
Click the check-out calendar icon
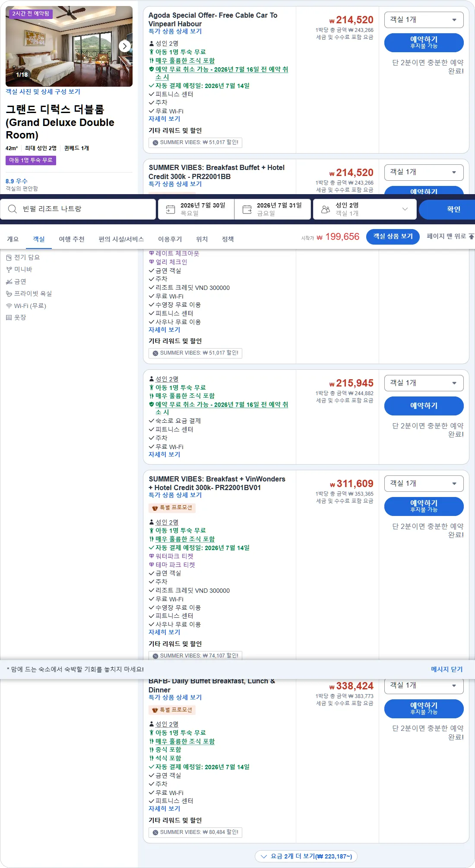click(x=247, y=209)
